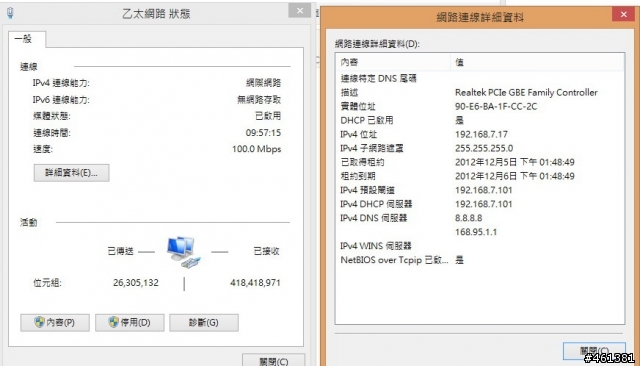
Task: Click the 已傳送 label
Action: (x=120, y=251)
